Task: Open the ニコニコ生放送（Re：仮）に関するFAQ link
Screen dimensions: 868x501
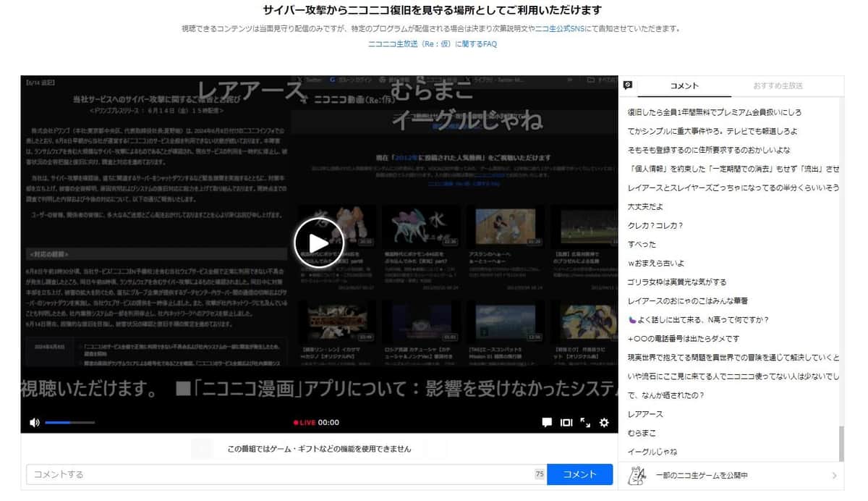Action: coord(434,43)
